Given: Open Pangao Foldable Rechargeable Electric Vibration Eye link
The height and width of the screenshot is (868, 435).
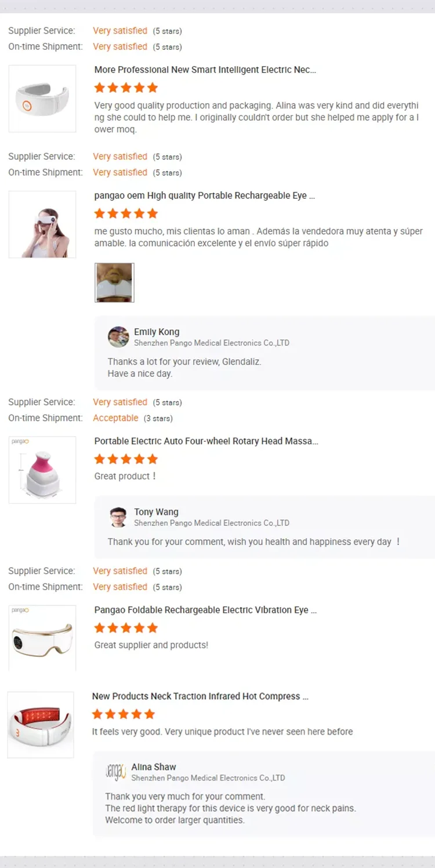Looking at the screenshot, I should click(x=205, y=610).
